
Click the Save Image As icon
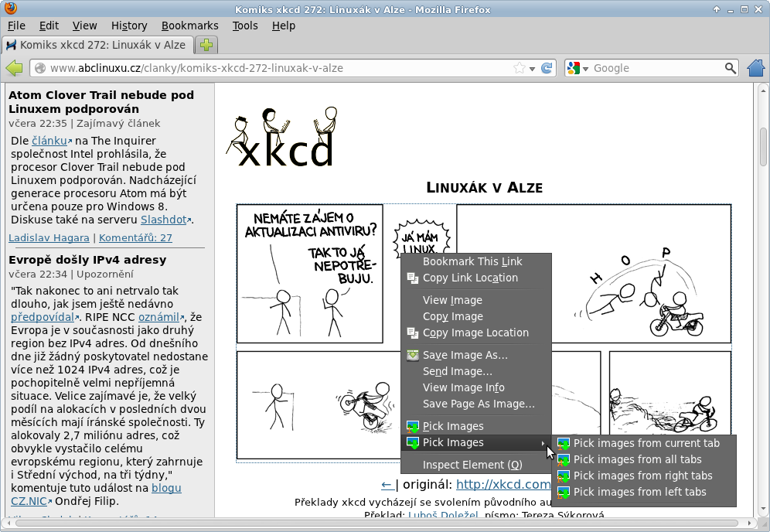pyautogui.click(x=413, y=355)
